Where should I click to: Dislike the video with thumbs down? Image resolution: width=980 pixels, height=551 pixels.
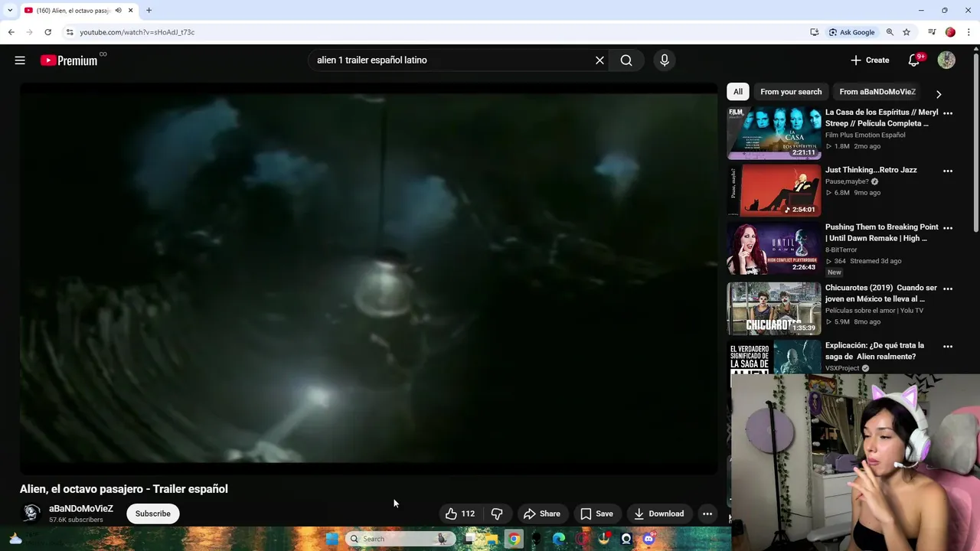pos(497,514)
